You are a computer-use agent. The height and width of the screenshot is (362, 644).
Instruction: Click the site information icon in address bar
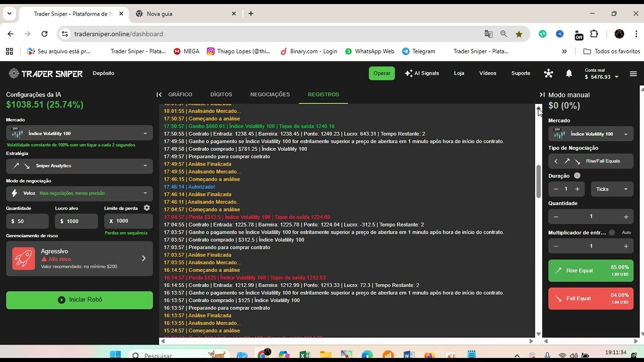point(64,34)
